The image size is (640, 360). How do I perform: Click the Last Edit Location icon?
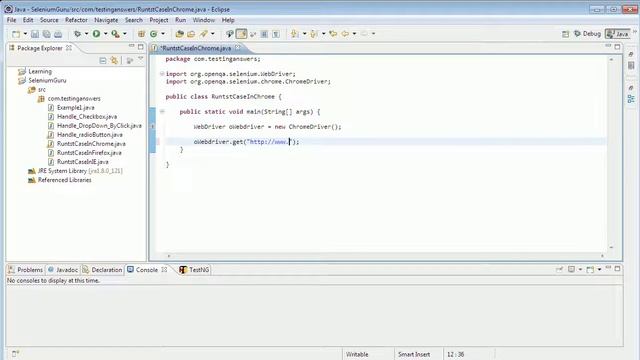pos(333,34)
